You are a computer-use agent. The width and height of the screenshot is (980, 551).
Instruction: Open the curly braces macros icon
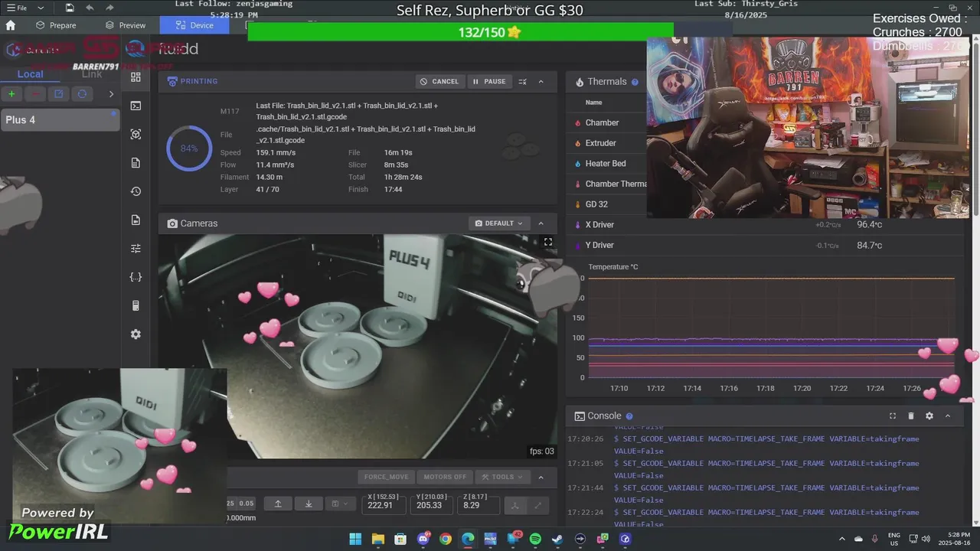point(136,277)
